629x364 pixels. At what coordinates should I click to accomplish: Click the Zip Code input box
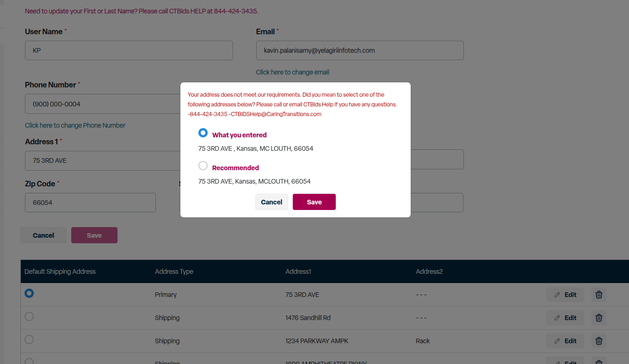90,203
